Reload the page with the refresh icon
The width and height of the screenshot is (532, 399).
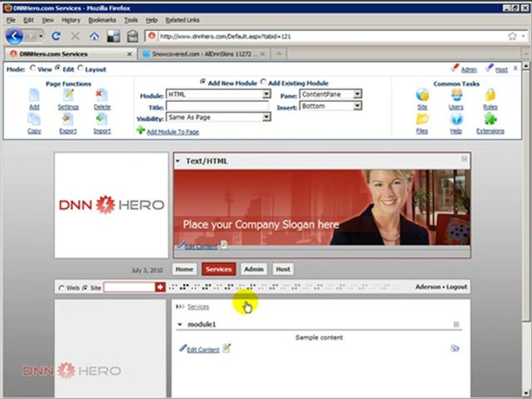[56, 36]
